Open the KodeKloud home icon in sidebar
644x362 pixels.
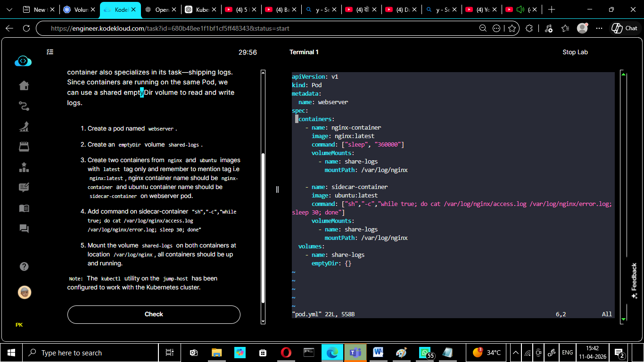point(24,85)
